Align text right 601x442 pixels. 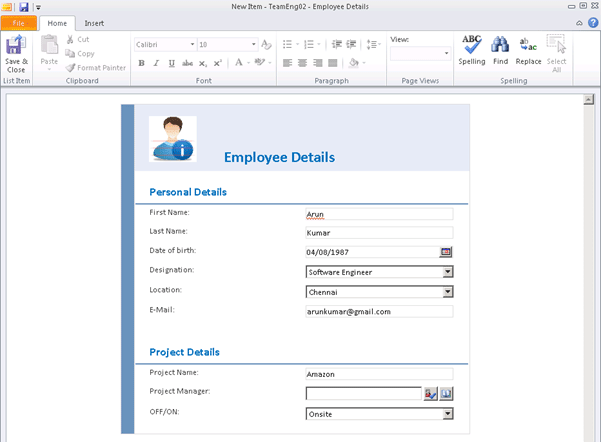(x=318, y=63)
